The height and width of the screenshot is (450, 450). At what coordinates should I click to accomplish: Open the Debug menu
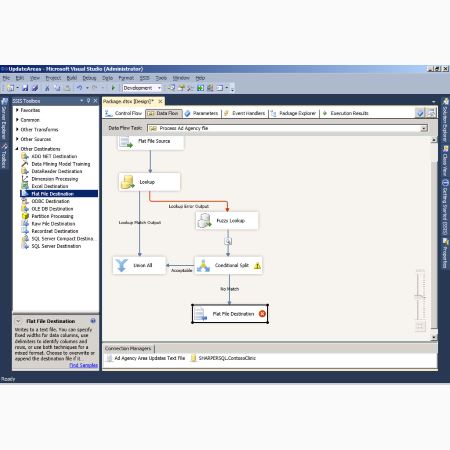(x=89, y=78)
